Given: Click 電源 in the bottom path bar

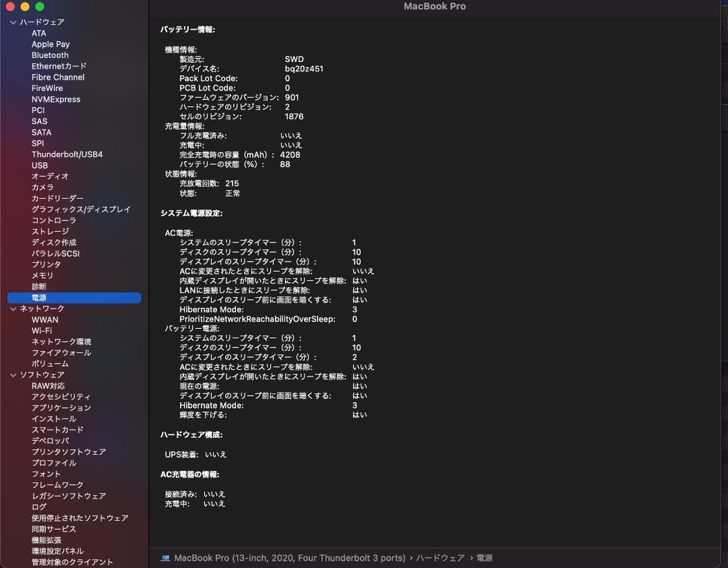Looking at the screenshot, I should pyautogui.click(x=485, y=558).
